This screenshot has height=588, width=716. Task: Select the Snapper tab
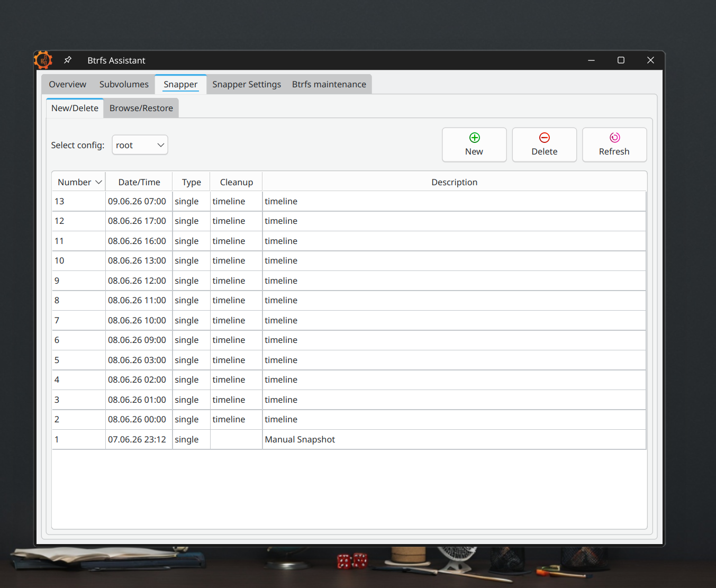click(180, 84)
